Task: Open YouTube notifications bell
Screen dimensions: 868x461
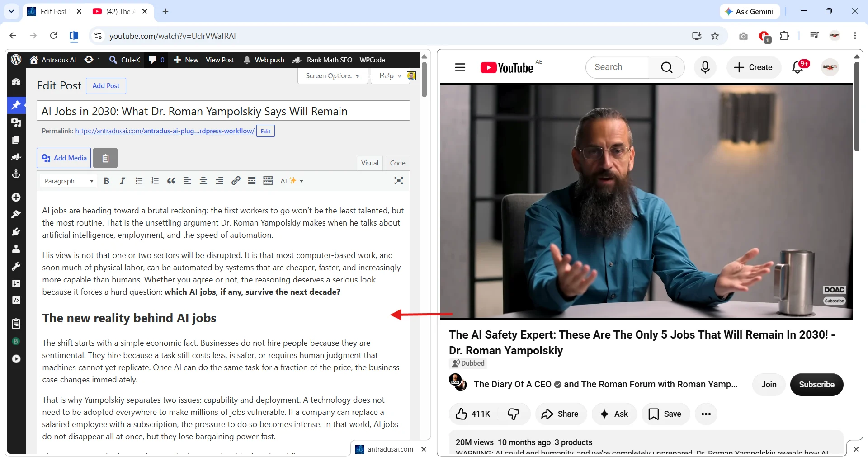Action: [x=798, y=67]
